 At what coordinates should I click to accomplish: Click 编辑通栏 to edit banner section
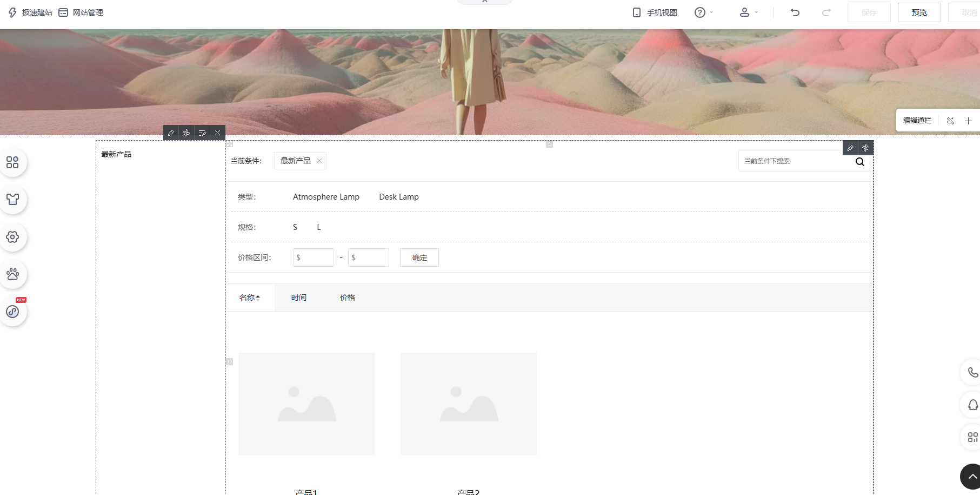[917, 121]
